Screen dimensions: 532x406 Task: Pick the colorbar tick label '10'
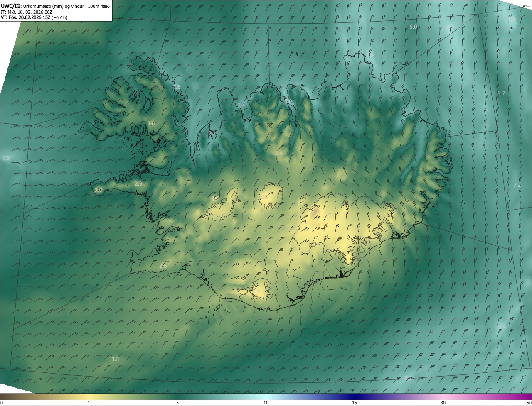click(x=266, y=403)
